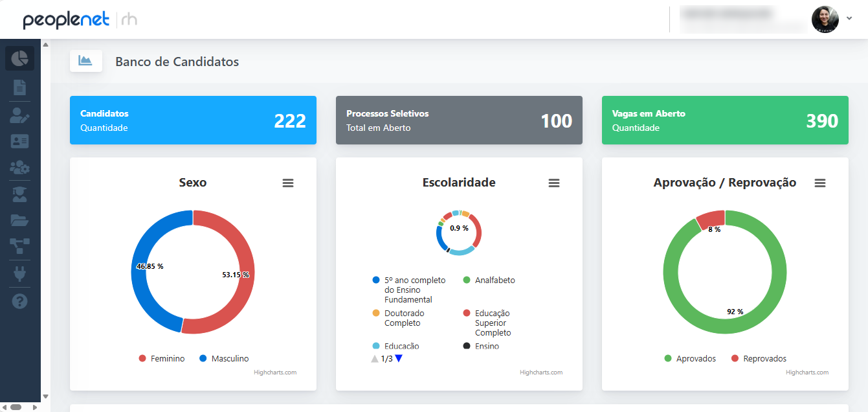
Task: Toggle Reprovados series in legend
Action: coord(759,358)
